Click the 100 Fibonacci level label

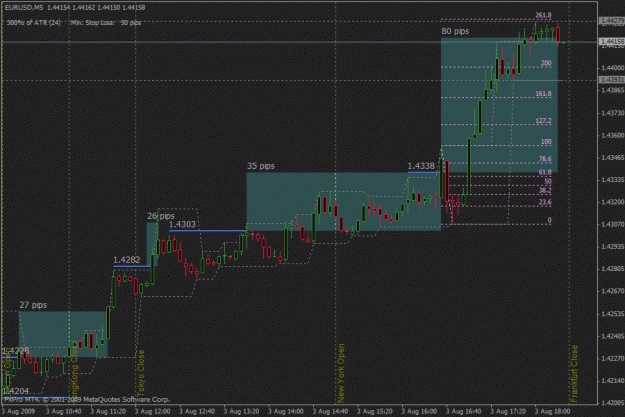tap(546, 142)
